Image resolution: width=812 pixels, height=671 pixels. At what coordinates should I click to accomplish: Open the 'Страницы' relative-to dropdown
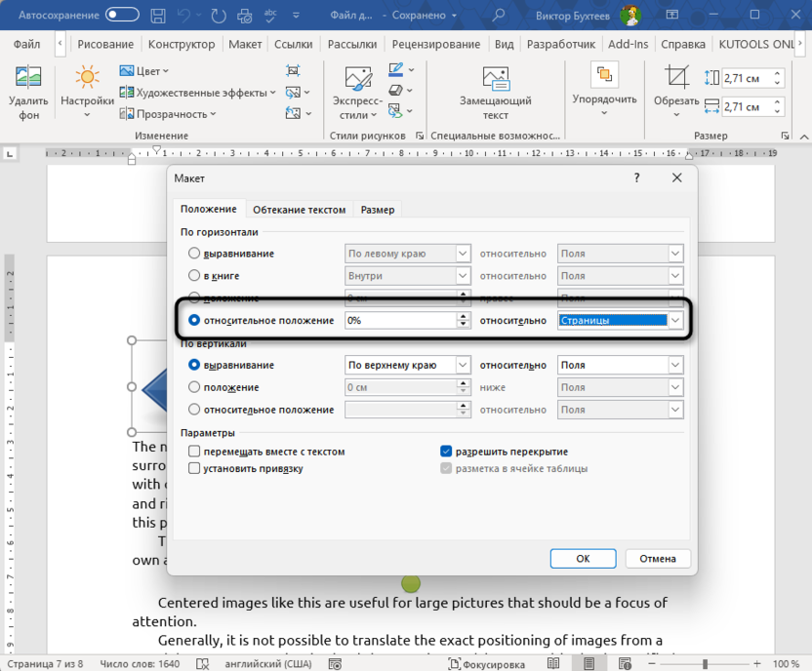tap(674, 320)
